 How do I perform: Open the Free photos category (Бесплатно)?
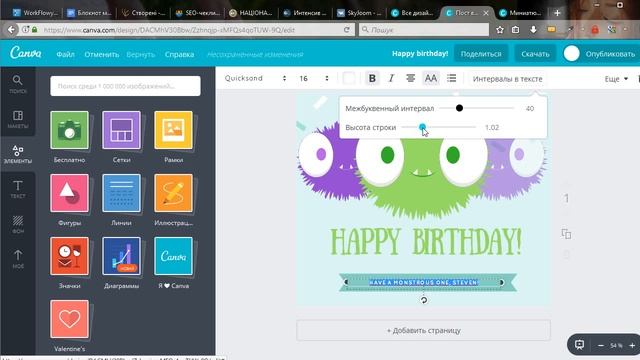coord(69,130)
